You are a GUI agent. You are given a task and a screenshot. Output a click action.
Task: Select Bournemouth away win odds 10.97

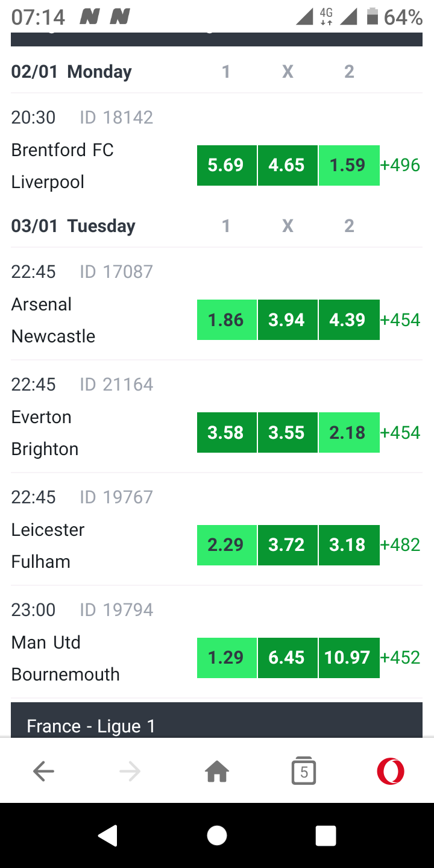pos(349,658)
